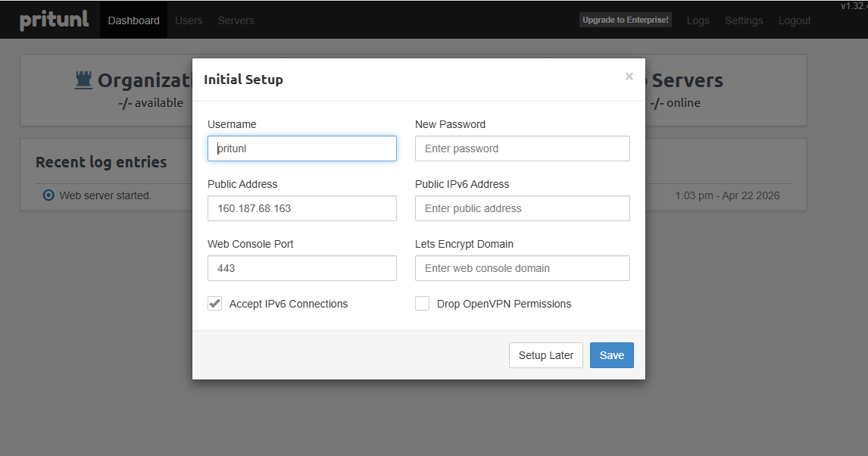Go to the Users tab
Image resolution: width=868 pixels, height=456 pixels.
[x=189, y=20]
